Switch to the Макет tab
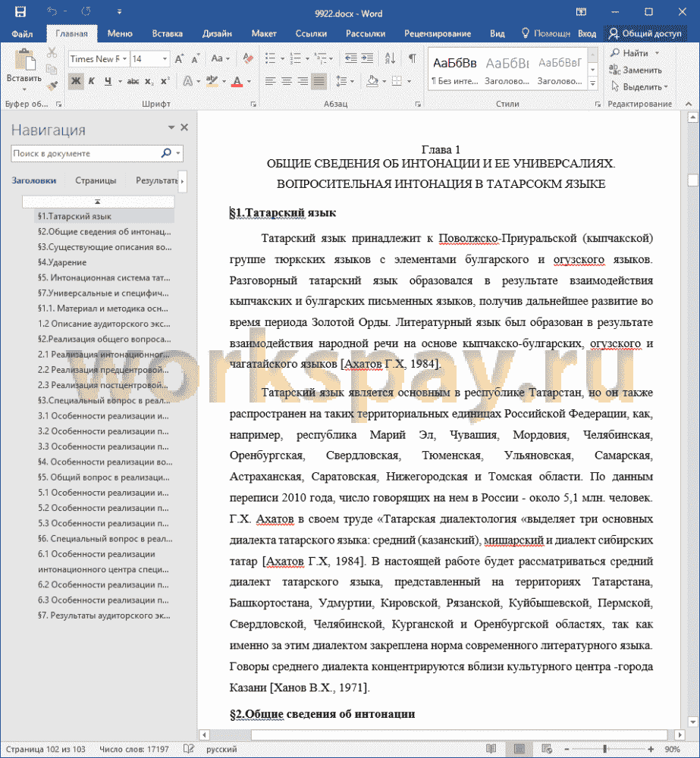 click(x=264, y=34)
